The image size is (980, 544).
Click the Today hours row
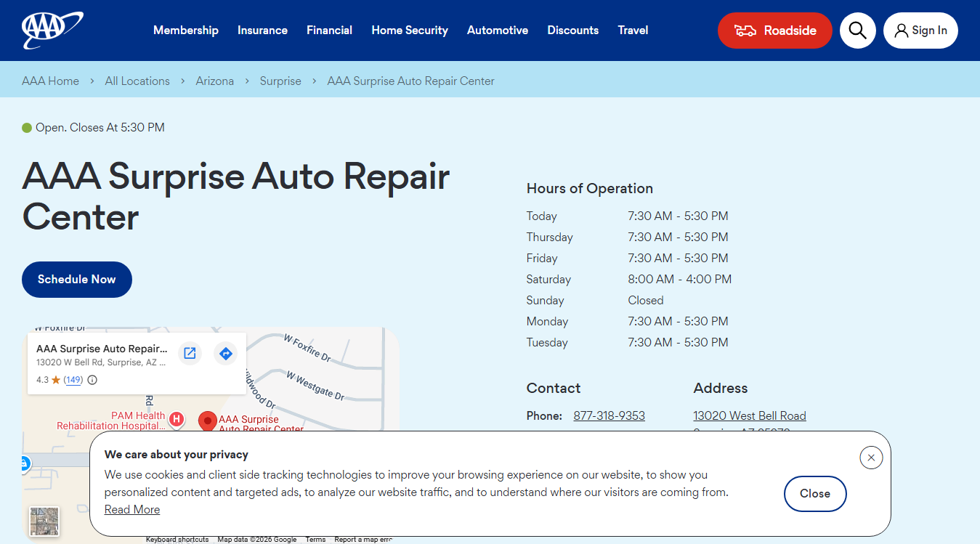[x=628, y=216]
